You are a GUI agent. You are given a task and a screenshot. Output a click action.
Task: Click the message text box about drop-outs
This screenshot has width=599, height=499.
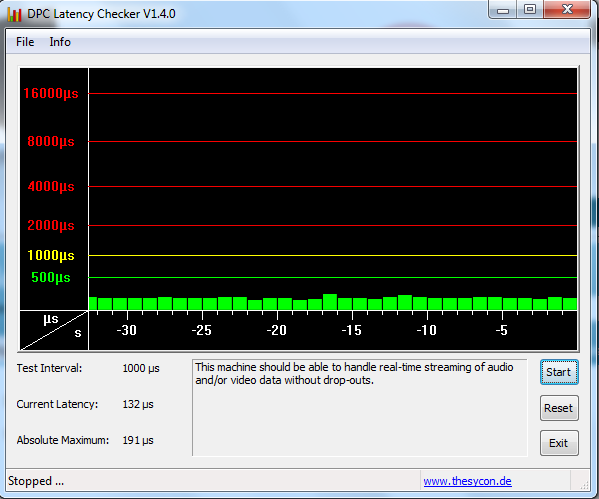click(x=359, y=407)
